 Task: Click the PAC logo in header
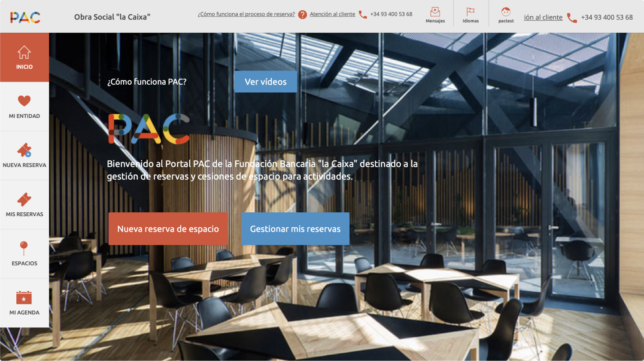25,17
